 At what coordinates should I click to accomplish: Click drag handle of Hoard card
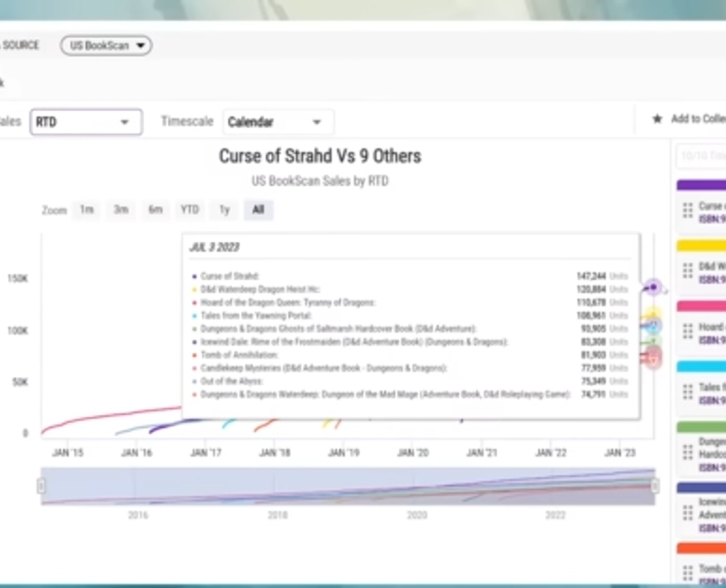click(687, 331)
